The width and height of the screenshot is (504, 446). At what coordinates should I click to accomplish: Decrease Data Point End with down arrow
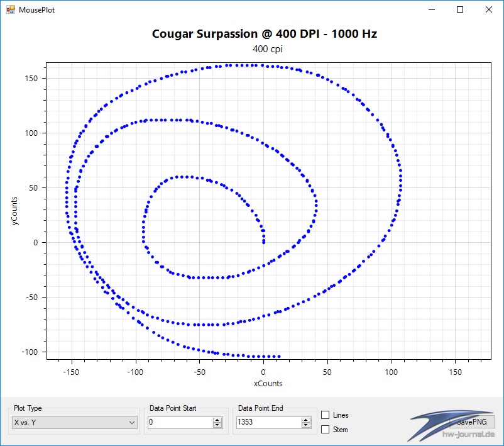[x=306, y=425]
